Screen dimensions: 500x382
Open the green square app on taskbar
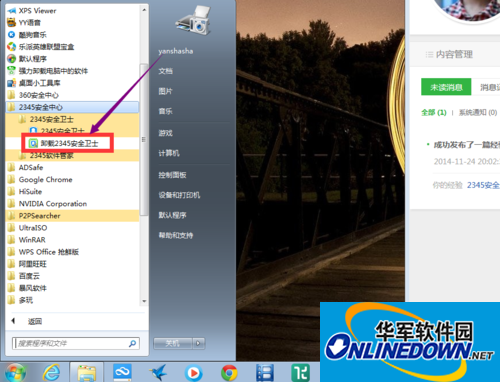300,373
